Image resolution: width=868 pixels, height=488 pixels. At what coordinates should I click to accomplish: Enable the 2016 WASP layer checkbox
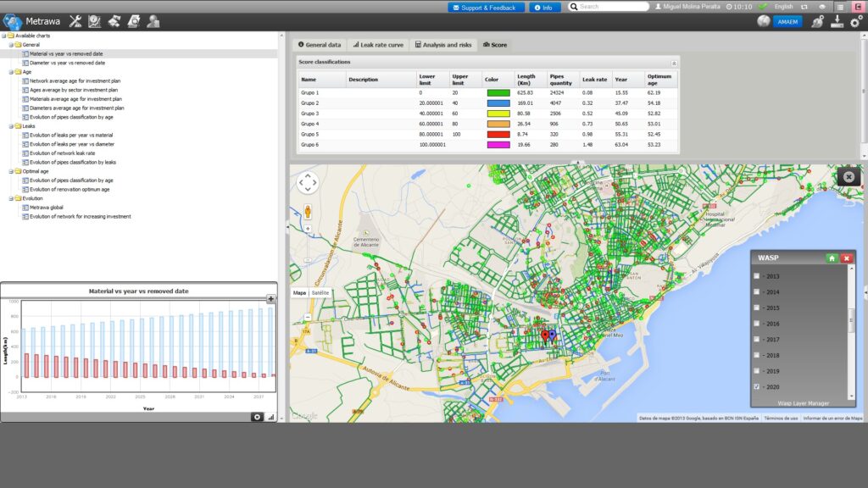[x=757, y=324]
